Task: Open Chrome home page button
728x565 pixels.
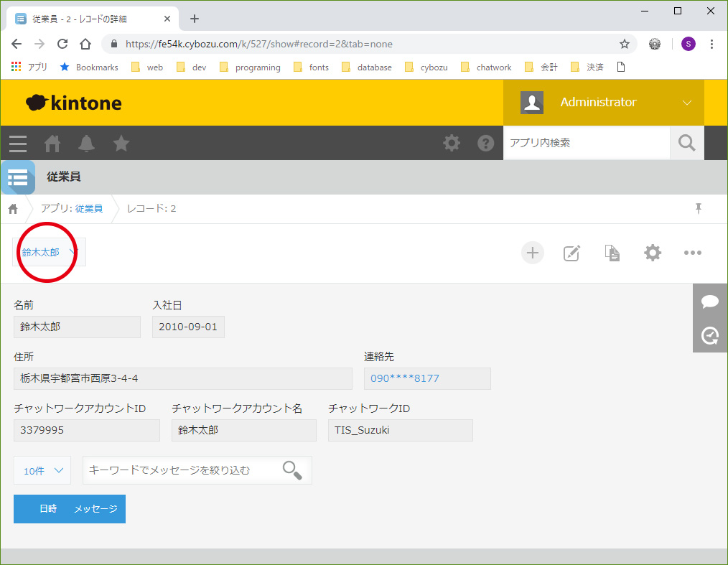Action: click(85, 44)
